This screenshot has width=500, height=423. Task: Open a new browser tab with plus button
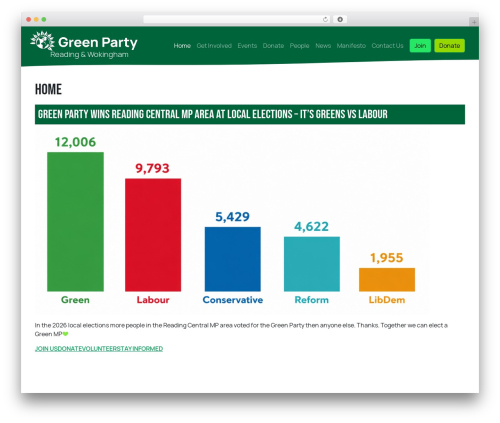pos(474,22)
